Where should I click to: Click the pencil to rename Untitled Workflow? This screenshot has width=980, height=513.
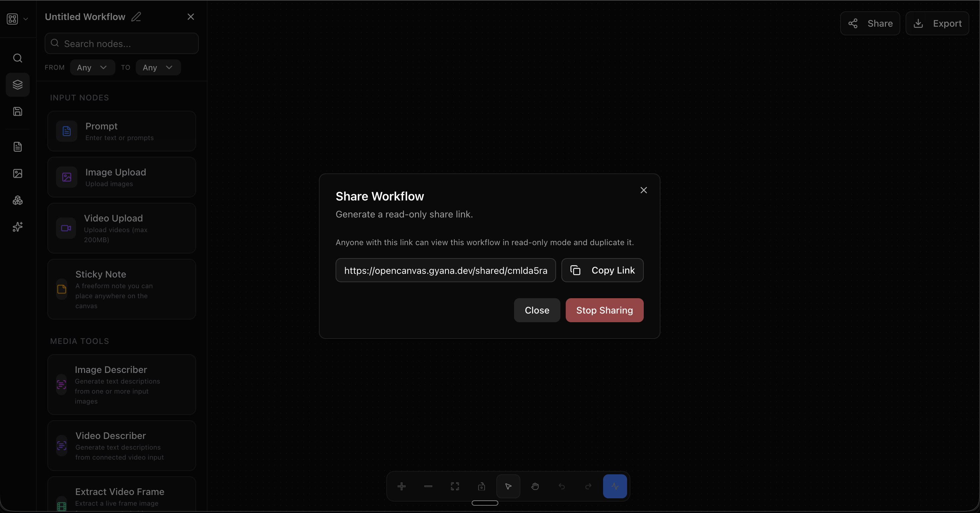tap(136, 17)
